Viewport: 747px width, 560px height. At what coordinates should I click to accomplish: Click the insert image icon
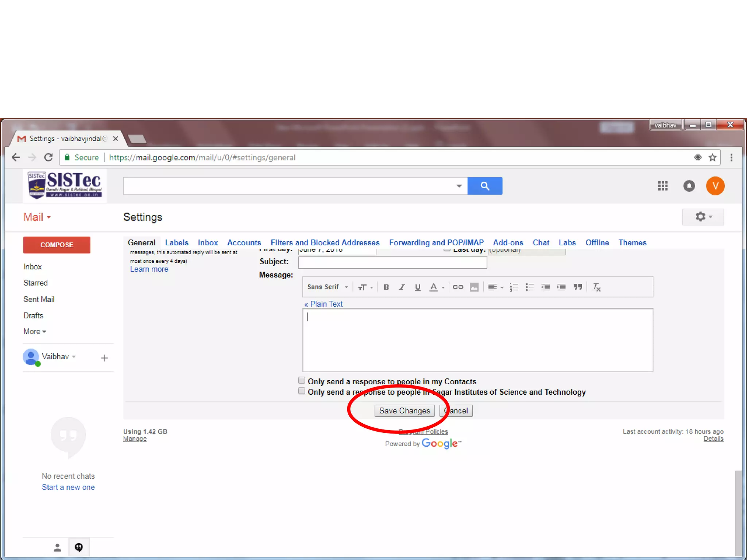click(474, 287)
